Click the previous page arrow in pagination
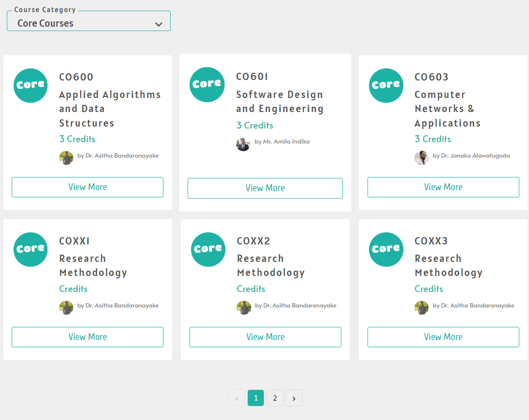 point(237,398)
